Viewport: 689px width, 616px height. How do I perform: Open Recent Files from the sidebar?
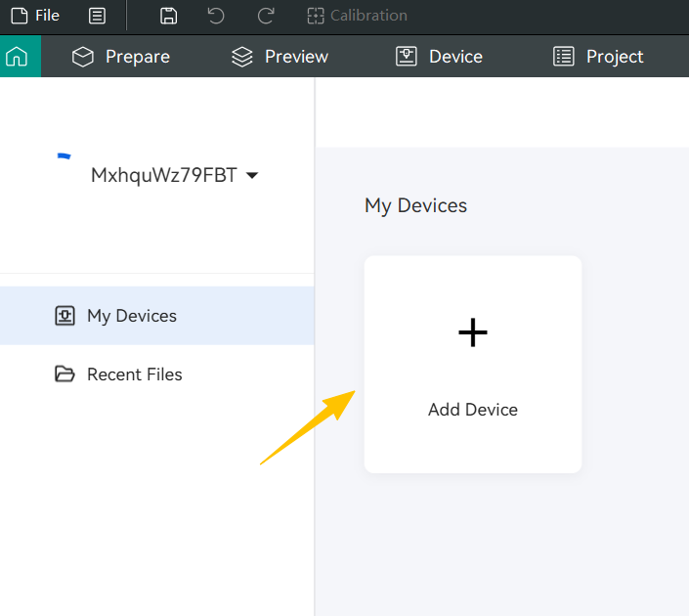134,374
